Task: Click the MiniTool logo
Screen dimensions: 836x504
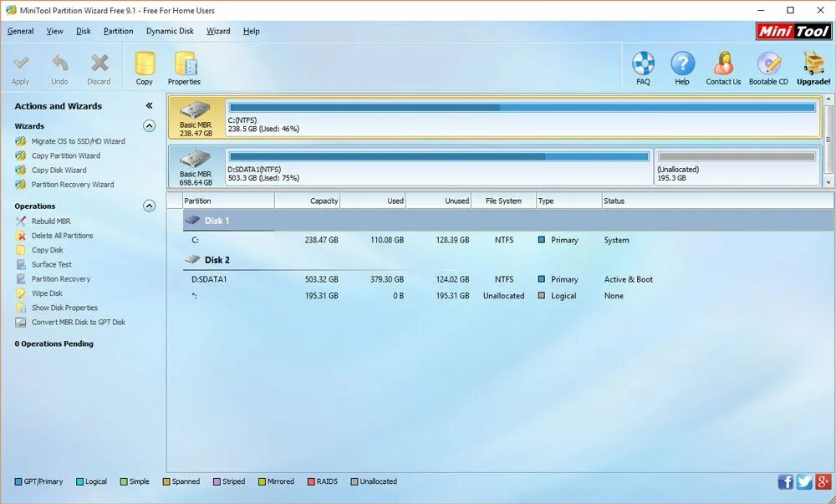Action: 793,32
